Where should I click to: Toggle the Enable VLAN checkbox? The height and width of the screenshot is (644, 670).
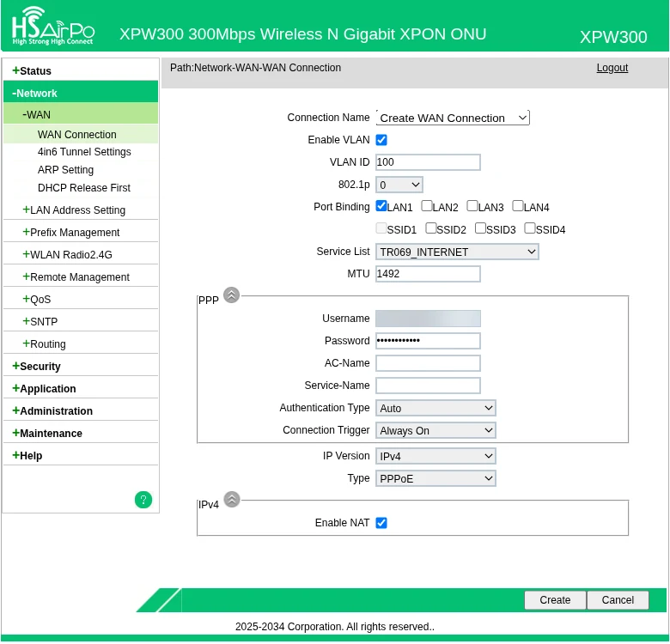[381, 140]
